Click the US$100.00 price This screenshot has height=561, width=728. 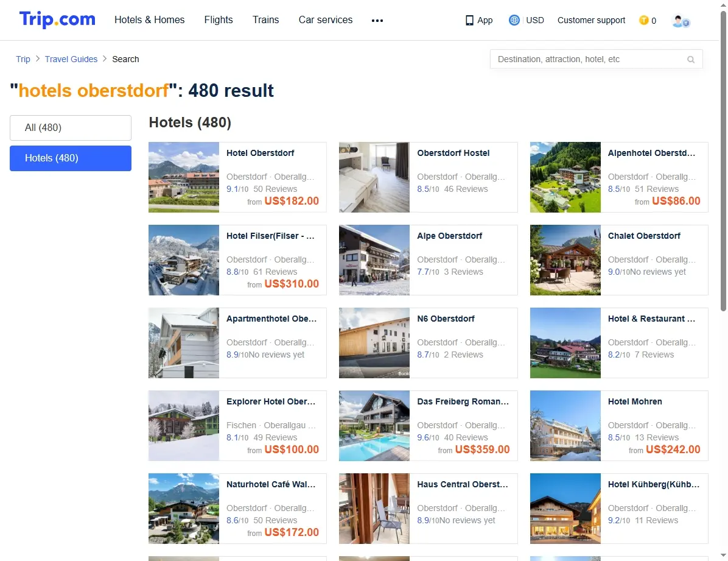pyautogui.click(x=292, y=449)
